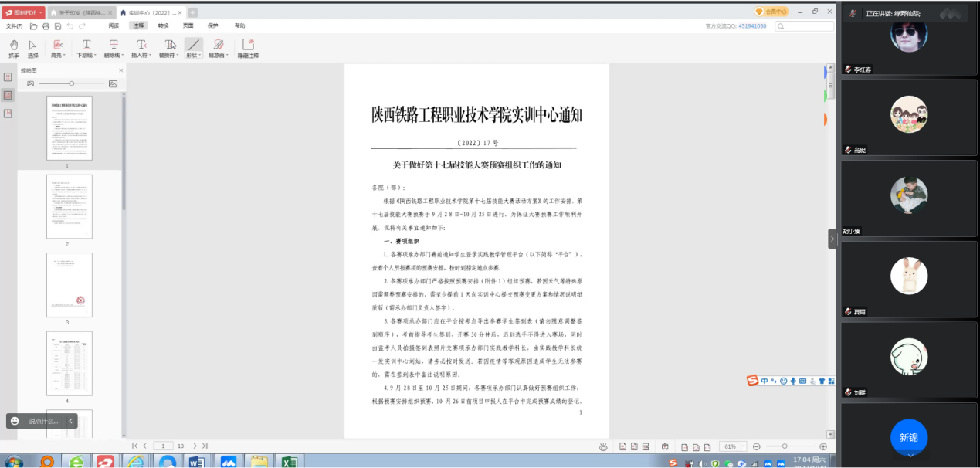
Task: Open the 61% zoom level dropdown
Action: click(x=744, y=446)
